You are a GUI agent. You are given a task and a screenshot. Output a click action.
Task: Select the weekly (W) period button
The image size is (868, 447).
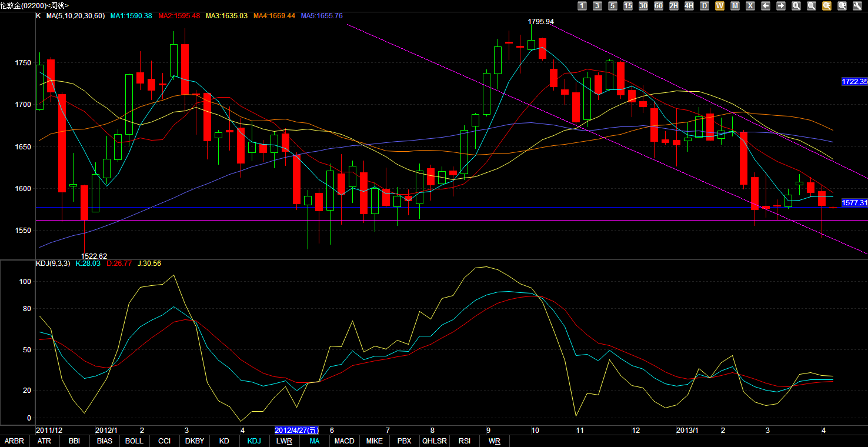click(x=720, y=6)
